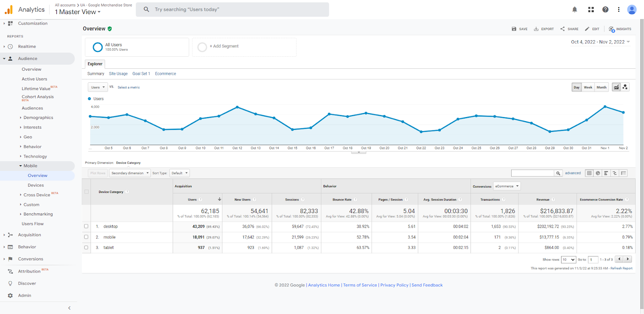
Task: Click the blue Users legend dot
Action: tap(89, 99)
